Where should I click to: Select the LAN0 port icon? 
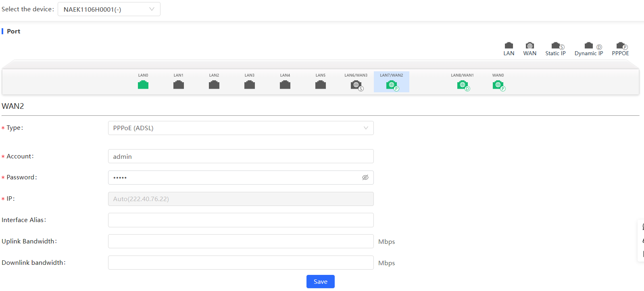(x=143, y=85)
